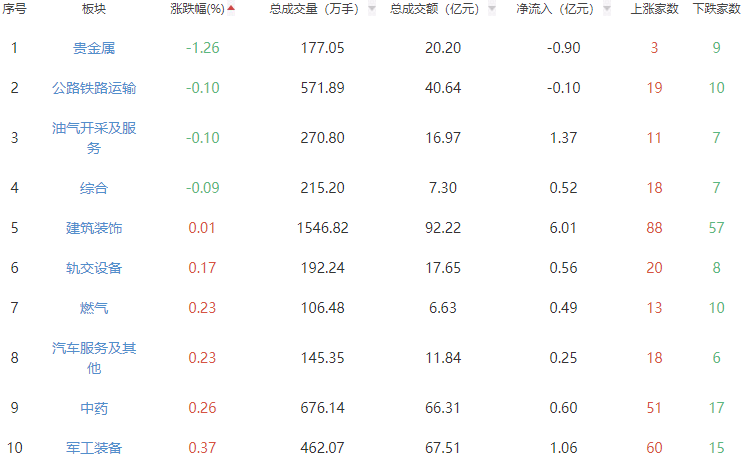The width and height of the screenshot is (744, 459).
Task: Click the red ascending sort arrow beside 涨跌幅(%)
Action: pos(232,9)
